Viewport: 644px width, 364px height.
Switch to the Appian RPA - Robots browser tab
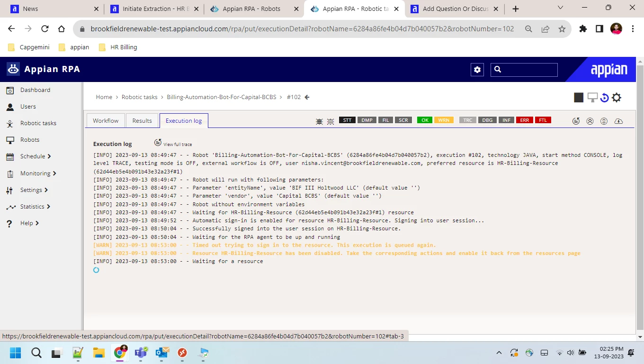254,9
